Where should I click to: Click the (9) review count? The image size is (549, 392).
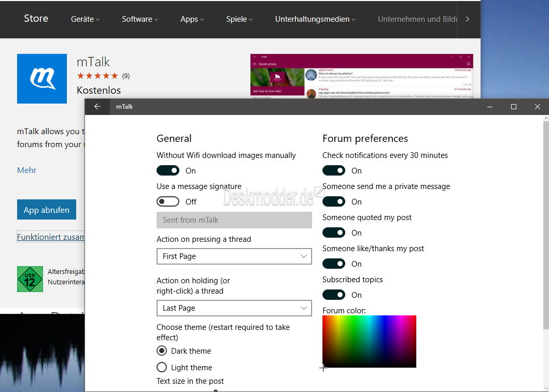tap(125, 76)
